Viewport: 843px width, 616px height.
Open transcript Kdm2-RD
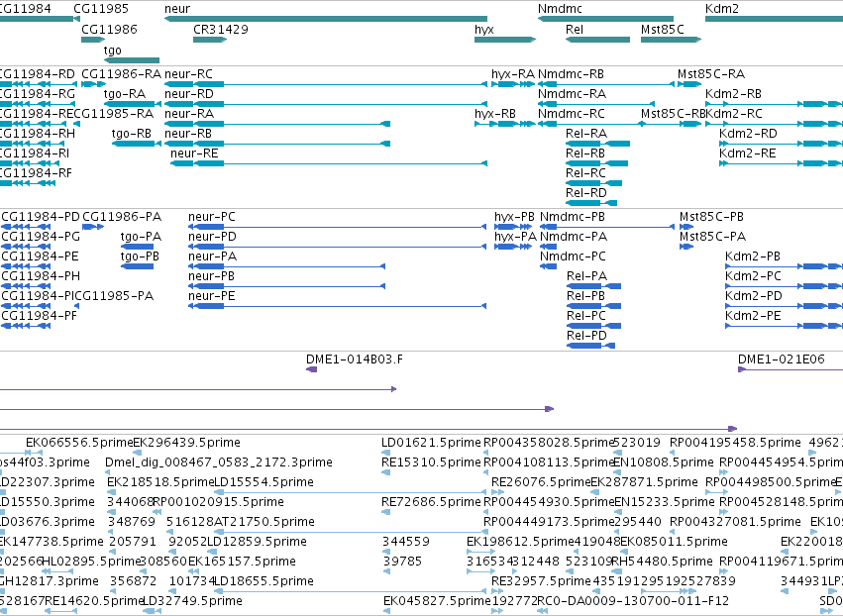[782, 144]
